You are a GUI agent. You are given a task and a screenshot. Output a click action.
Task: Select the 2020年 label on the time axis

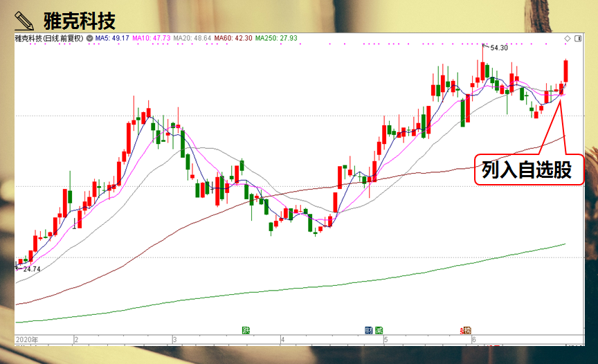click(x=27, y=340)
